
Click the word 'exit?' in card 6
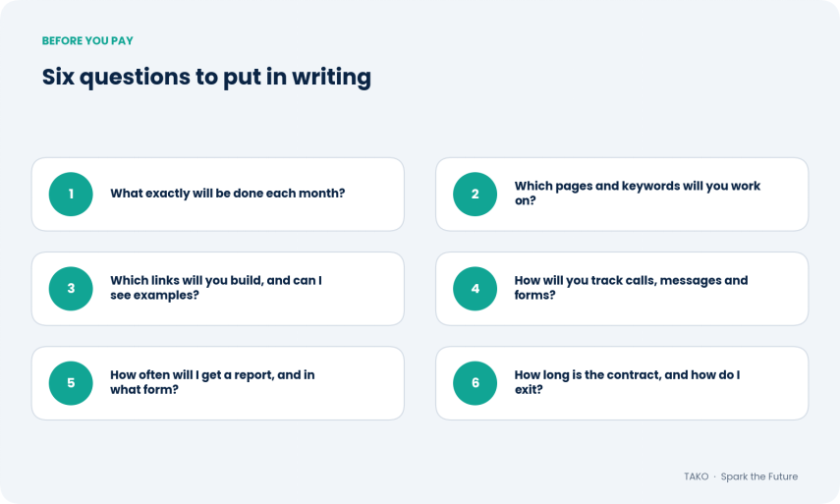pos(529,389)
